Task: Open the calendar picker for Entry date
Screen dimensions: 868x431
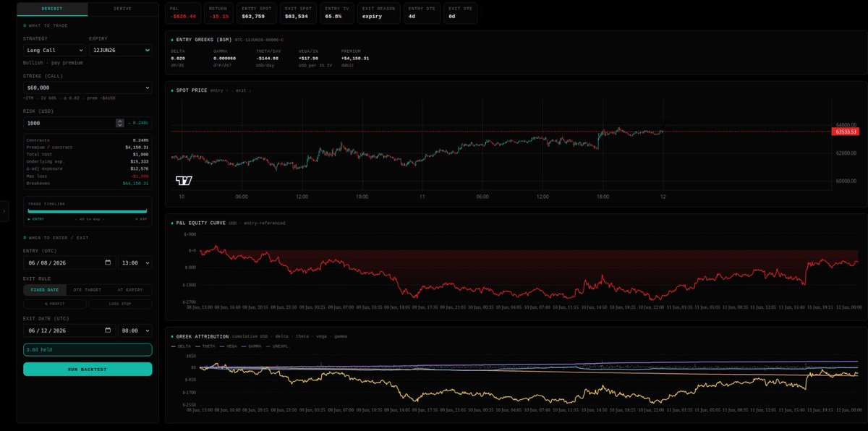Action: click(108, 263)
